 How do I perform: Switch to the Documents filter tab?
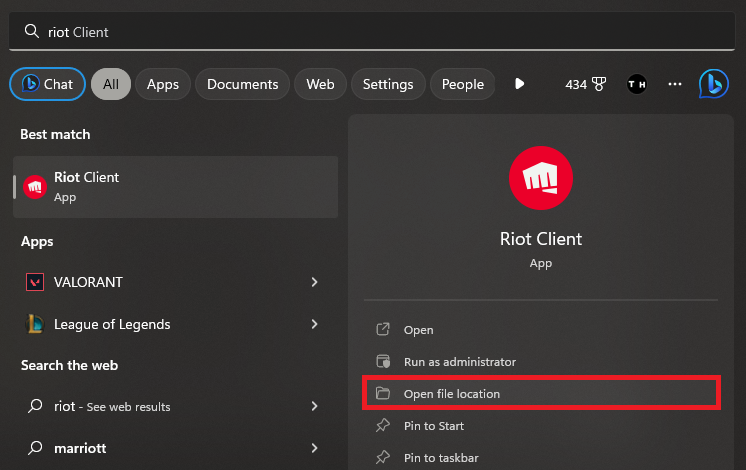242,84
